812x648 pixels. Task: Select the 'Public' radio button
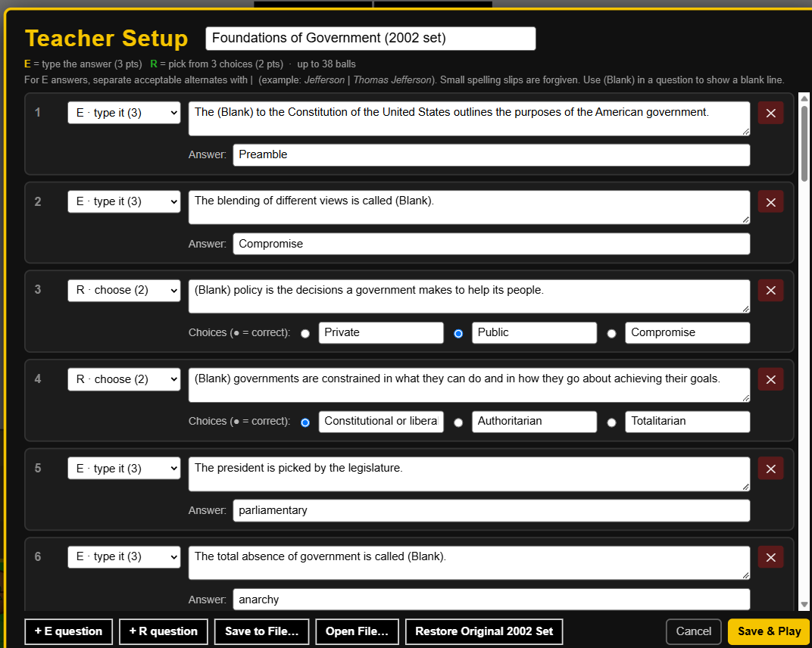click(458, 333)
